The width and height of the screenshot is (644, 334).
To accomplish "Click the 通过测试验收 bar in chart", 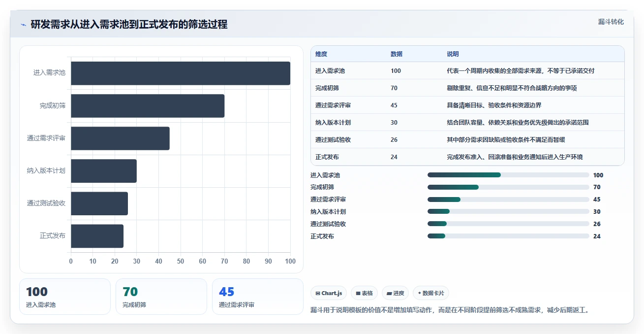I will (99, 203).
